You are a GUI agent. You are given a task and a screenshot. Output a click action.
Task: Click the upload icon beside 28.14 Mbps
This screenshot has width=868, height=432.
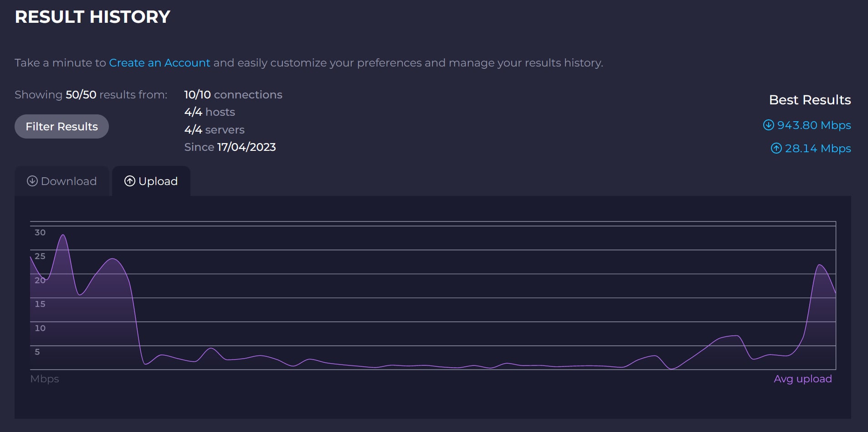776,148
